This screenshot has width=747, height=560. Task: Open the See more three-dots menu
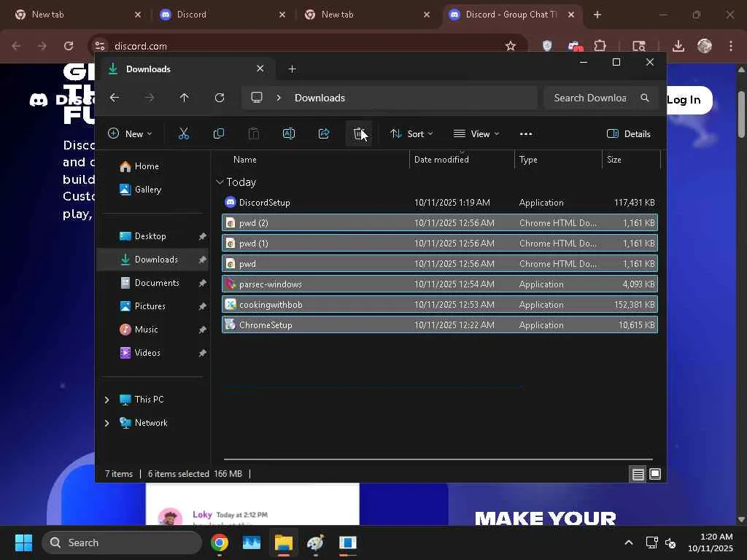(x=526, y=133)
